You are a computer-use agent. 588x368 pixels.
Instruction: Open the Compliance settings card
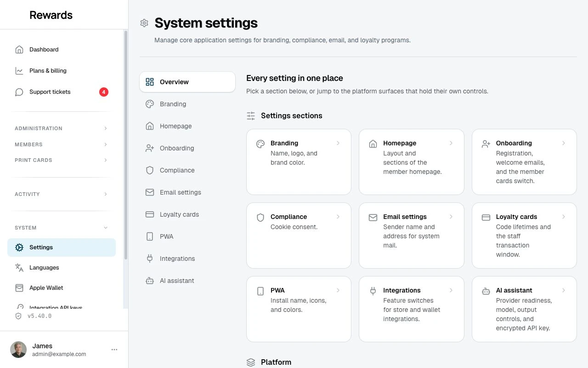click(299, 236)
